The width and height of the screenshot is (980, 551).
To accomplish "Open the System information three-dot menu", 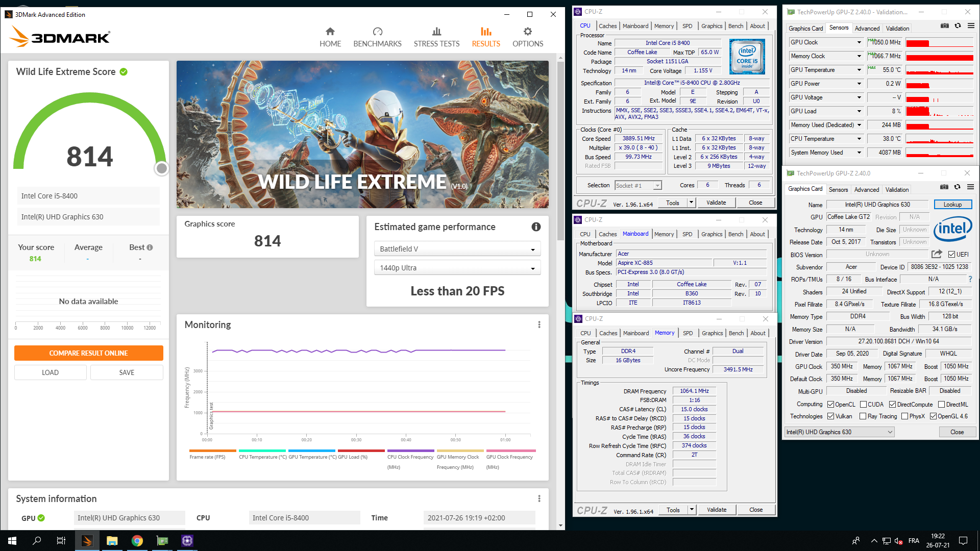I will click(539, 498).
